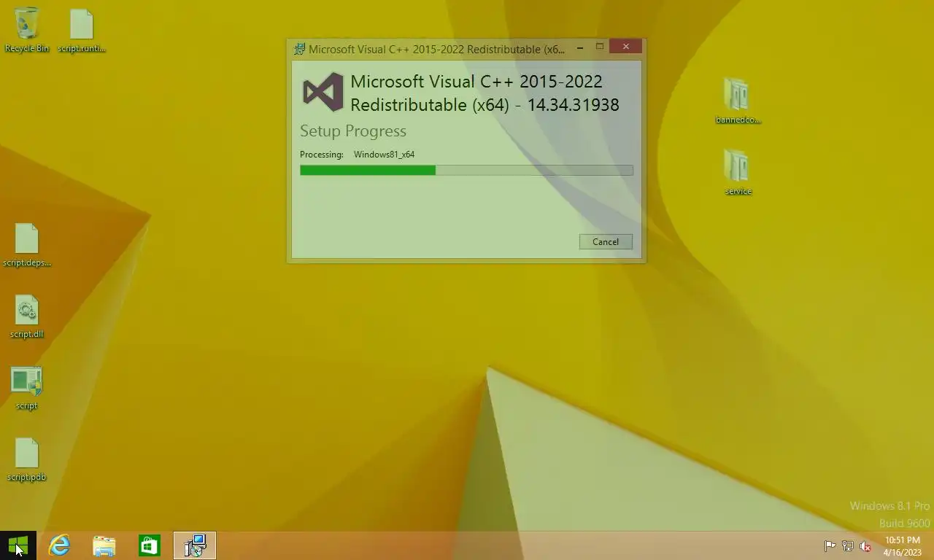
Task: Select the service folder icon
Action: [738, 173]
